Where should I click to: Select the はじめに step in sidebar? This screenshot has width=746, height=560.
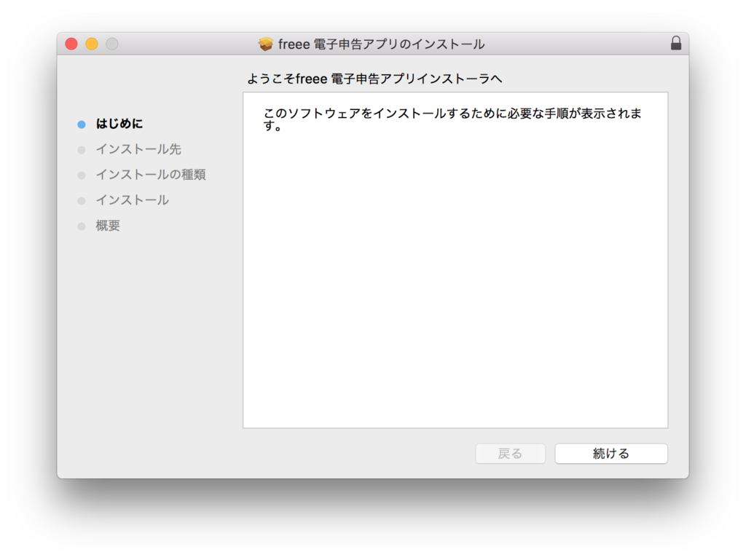(119, 124)
